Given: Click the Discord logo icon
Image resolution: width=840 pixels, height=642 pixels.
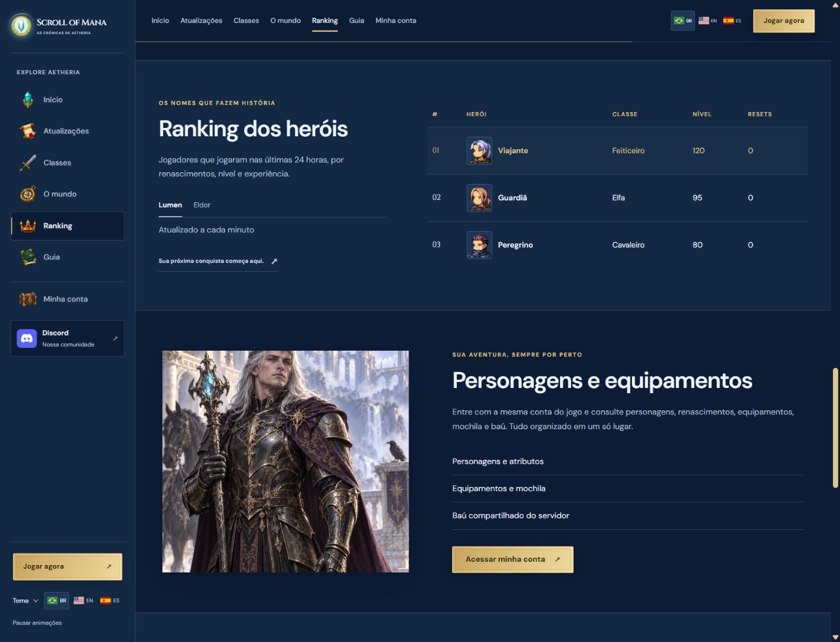Looking at the screenshot, I should tap(27, 338).
